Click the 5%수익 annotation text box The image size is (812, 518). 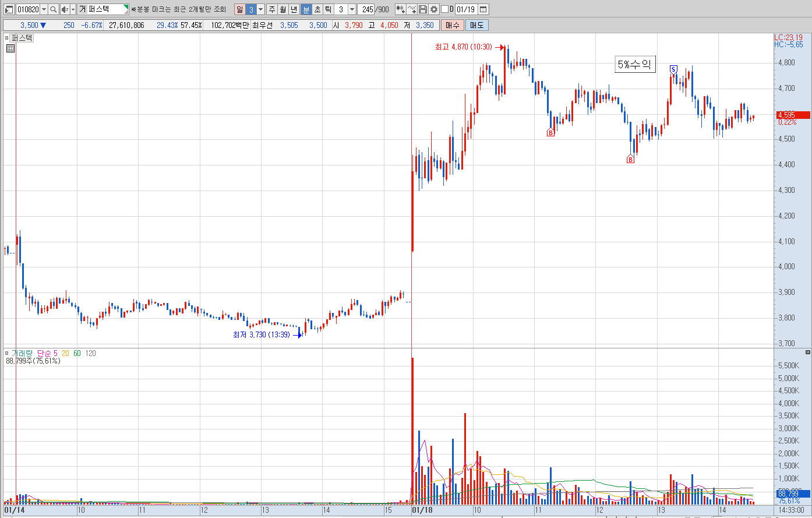coord(635,65)
